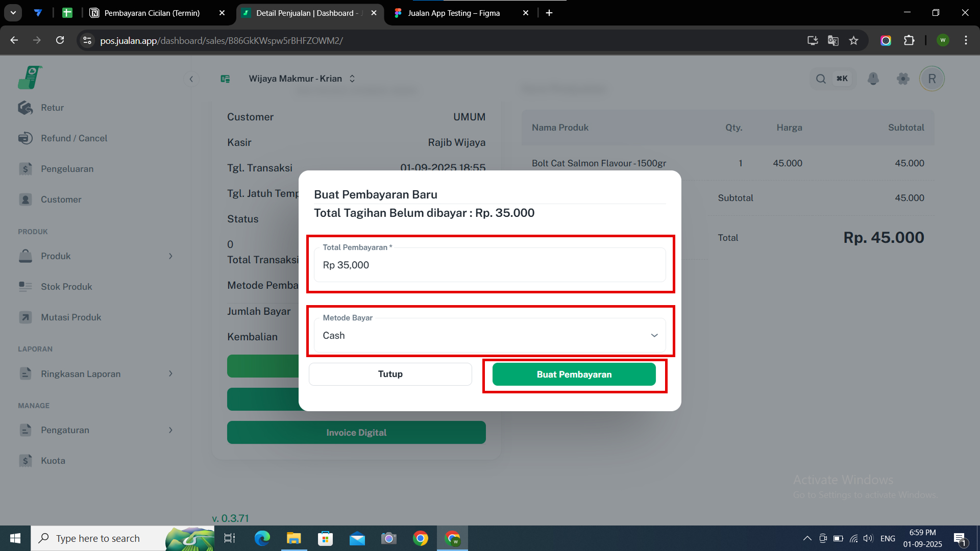Click the notification bell icon

pyautogui.click(x=873, y=79)
